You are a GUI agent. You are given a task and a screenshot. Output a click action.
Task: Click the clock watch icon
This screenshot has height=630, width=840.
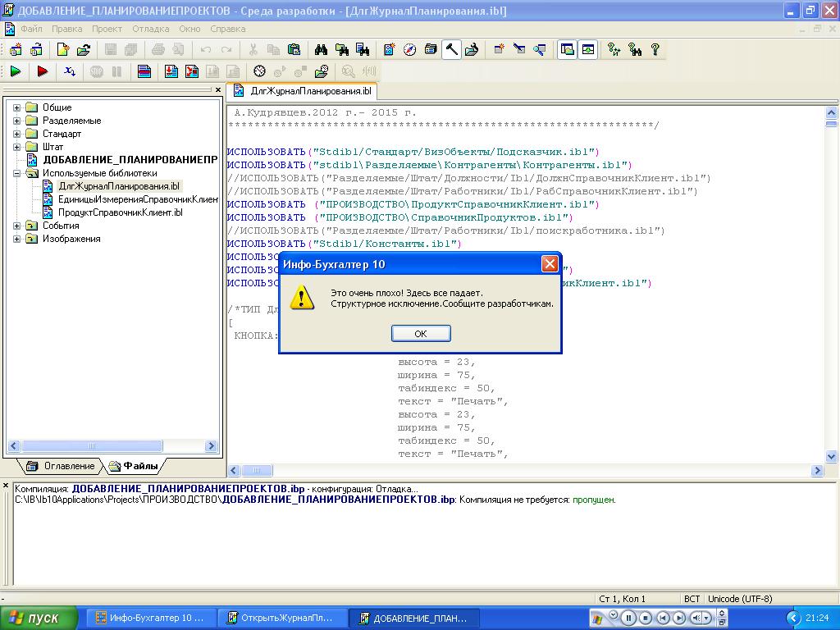tap(259, 71)
